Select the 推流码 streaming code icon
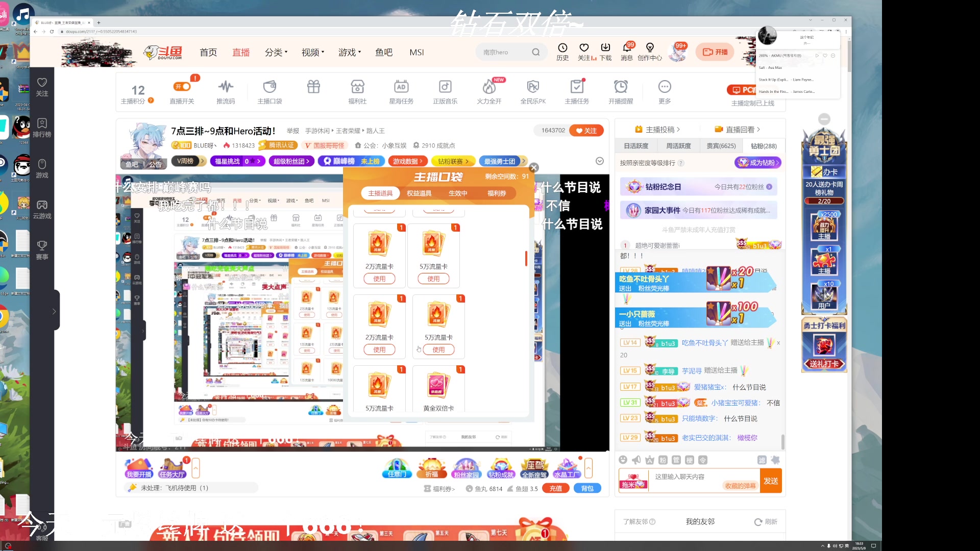Image resolution: width=980 pixels, height=551 pixels. coord(226,91)
